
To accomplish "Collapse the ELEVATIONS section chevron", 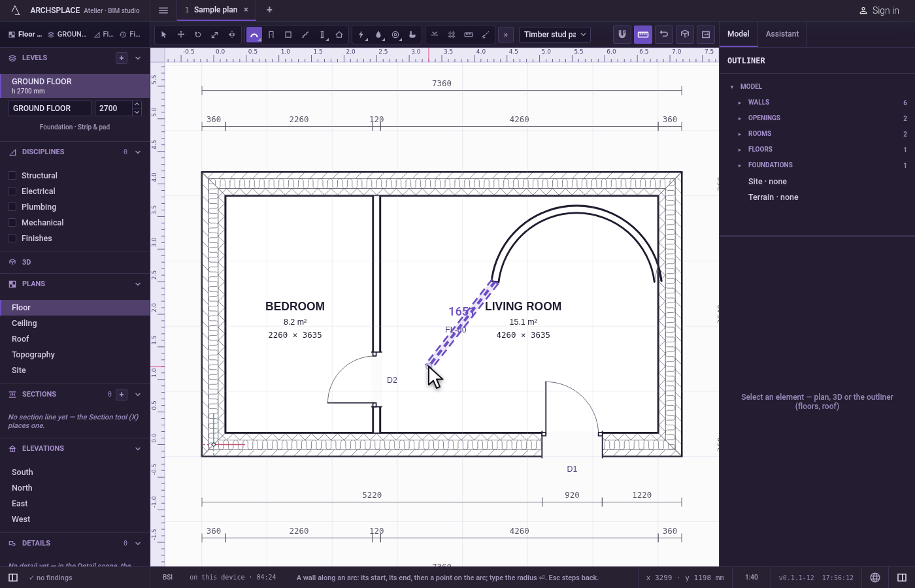I will (x=138, y=449).
